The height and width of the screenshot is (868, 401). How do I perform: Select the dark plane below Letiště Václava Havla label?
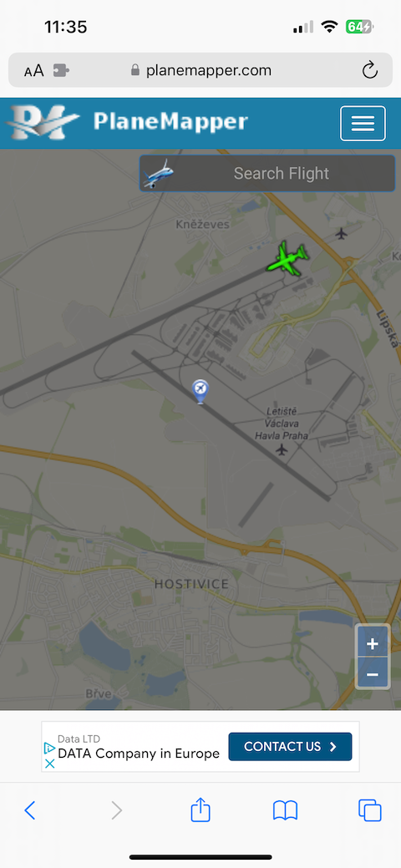(x=282, y=449)
